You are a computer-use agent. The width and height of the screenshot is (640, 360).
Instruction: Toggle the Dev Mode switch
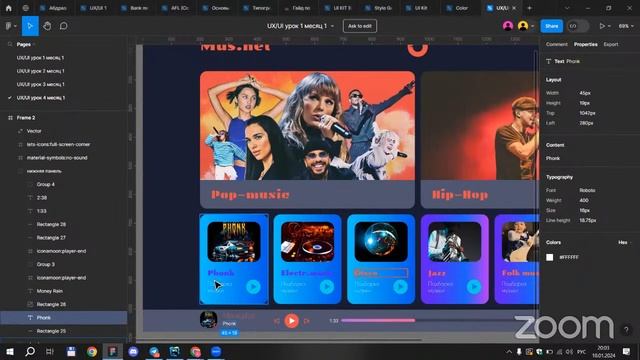pos(578,26)
